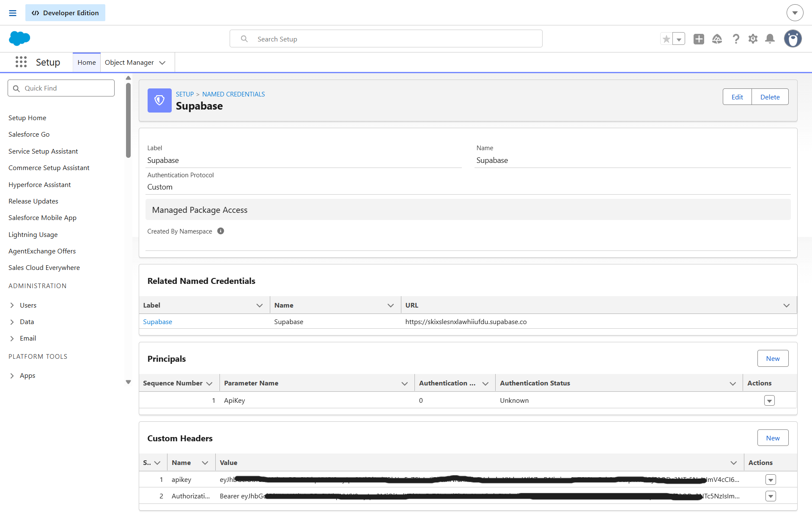This screenshot has width=812, height=517.
Task: Go to NAMED CREDENTIALS breadcrumb link
Action: (233, 94)
